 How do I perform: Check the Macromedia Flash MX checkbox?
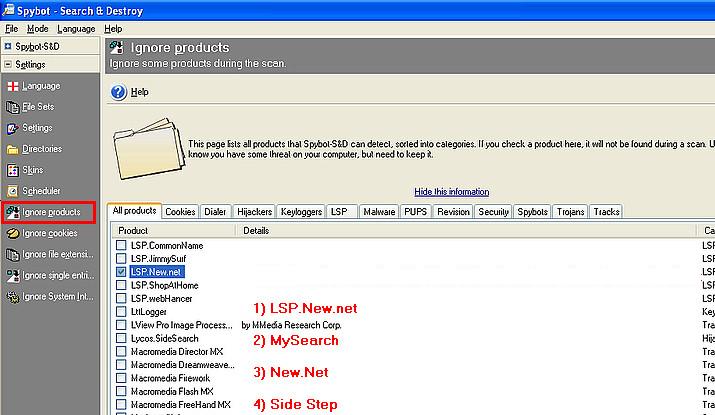121,391
